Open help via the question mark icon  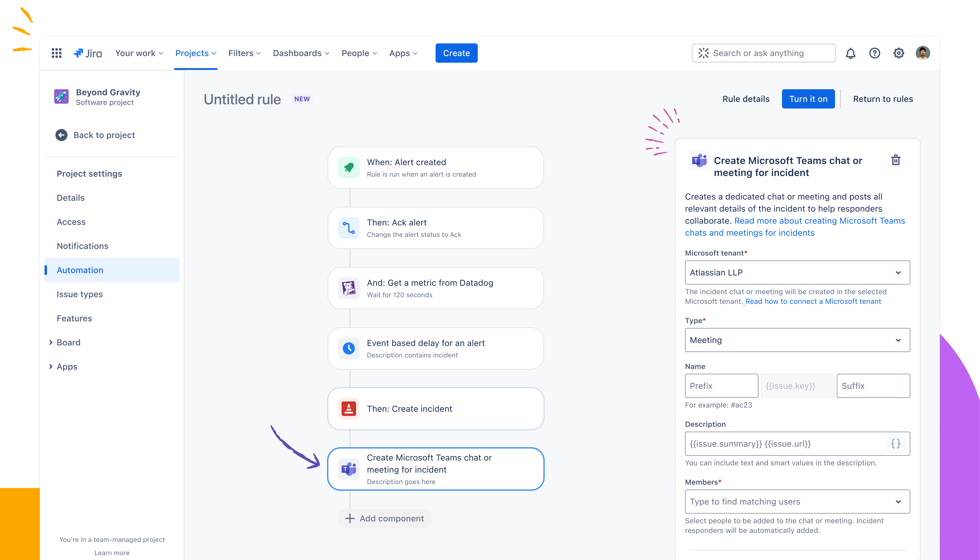pos(875,53)
